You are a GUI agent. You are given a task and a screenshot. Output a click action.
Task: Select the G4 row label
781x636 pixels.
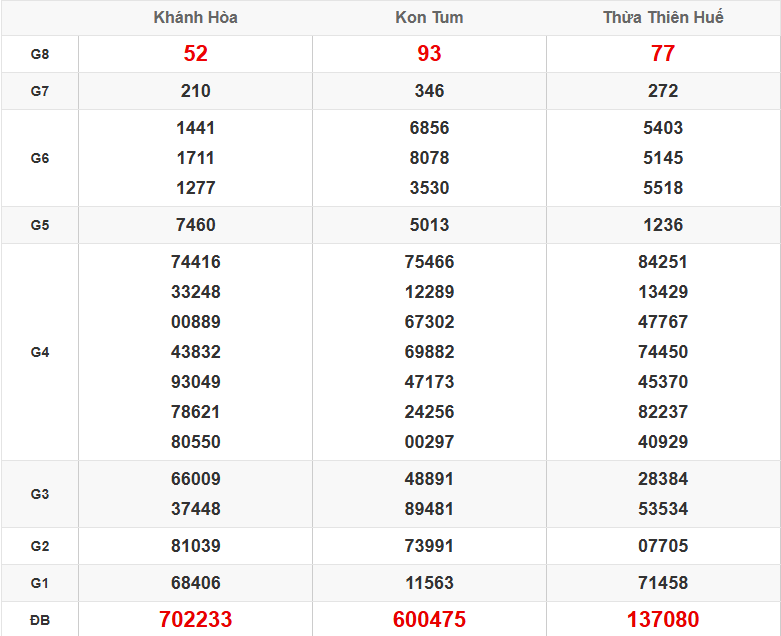(40, 352)
